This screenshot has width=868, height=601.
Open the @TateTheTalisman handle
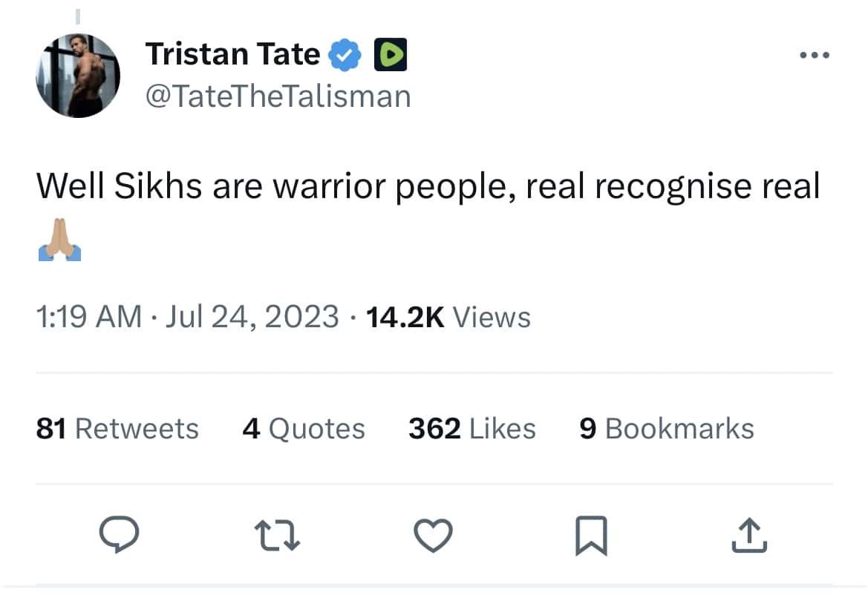(278, 95)
